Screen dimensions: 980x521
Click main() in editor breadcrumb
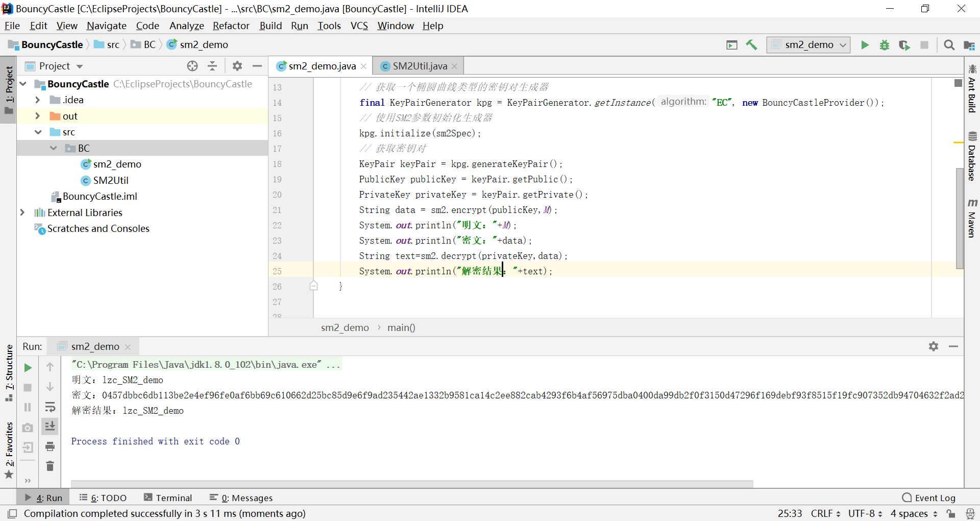point(401,327)
